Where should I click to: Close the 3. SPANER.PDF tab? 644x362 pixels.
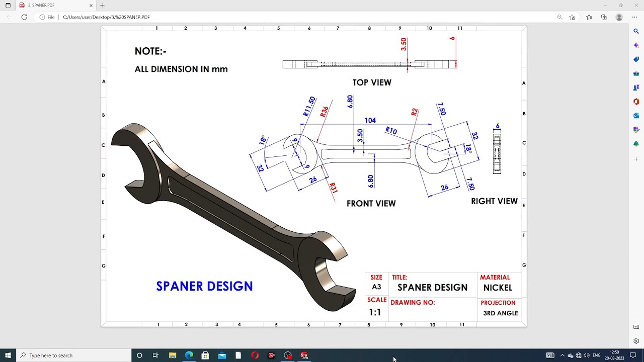point(91,5)
